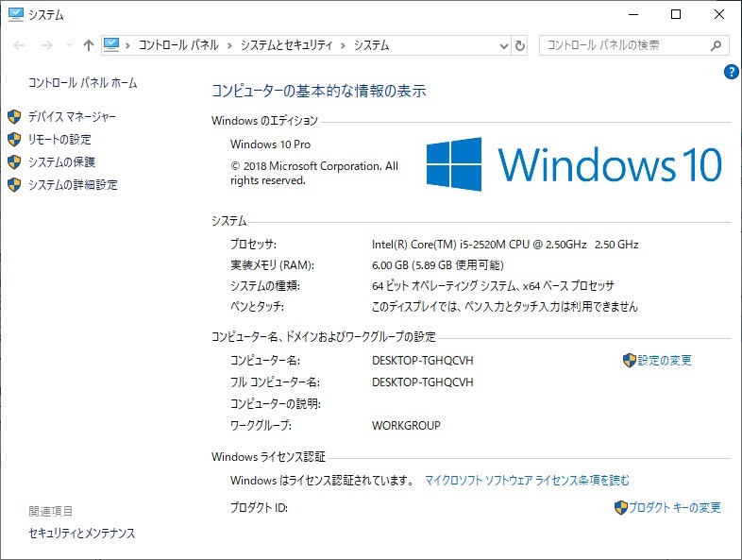
Task: Click the back navigation arrow
Action: pos(19,45)
